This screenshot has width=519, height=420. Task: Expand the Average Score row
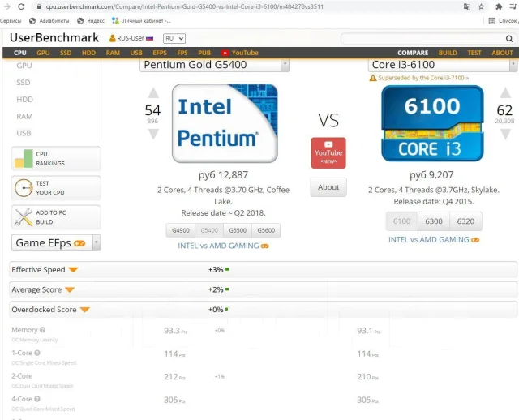tap(263, 289)
